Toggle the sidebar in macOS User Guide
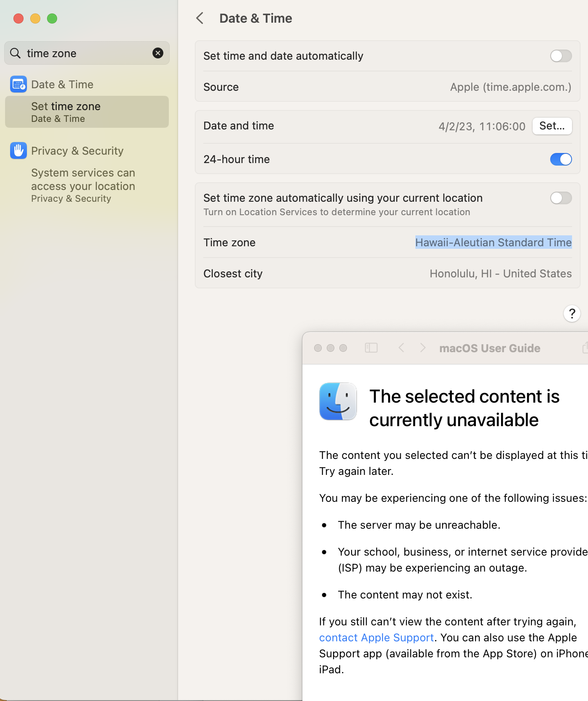The width and height of the screenshot is (588, 701). coord(371,348)
